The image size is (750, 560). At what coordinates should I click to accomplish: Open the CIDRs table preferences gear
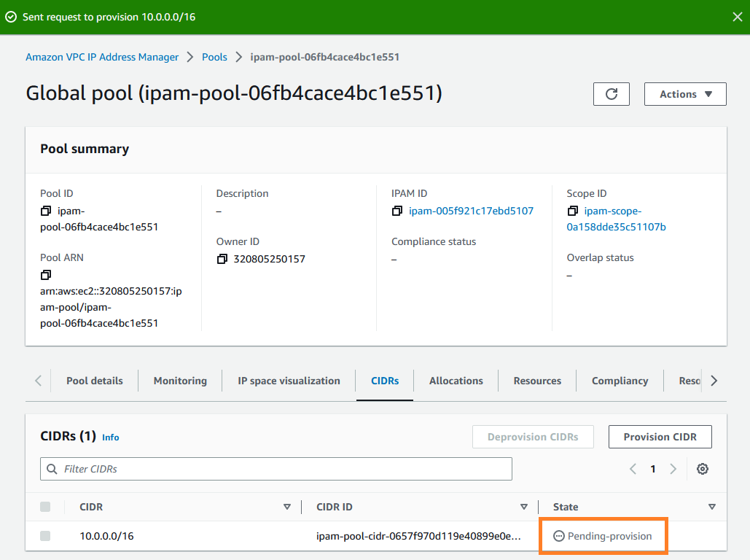tap(702, 469)
